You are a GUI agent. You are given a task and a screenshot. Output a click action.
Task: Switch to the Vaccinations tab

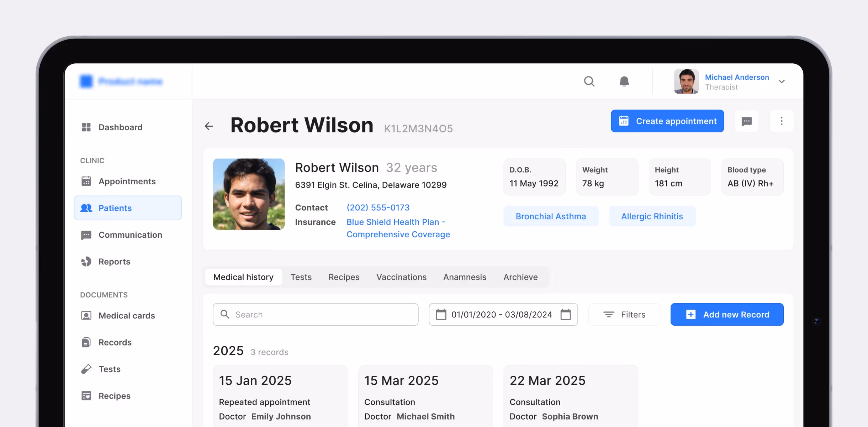tap(401, 277)
